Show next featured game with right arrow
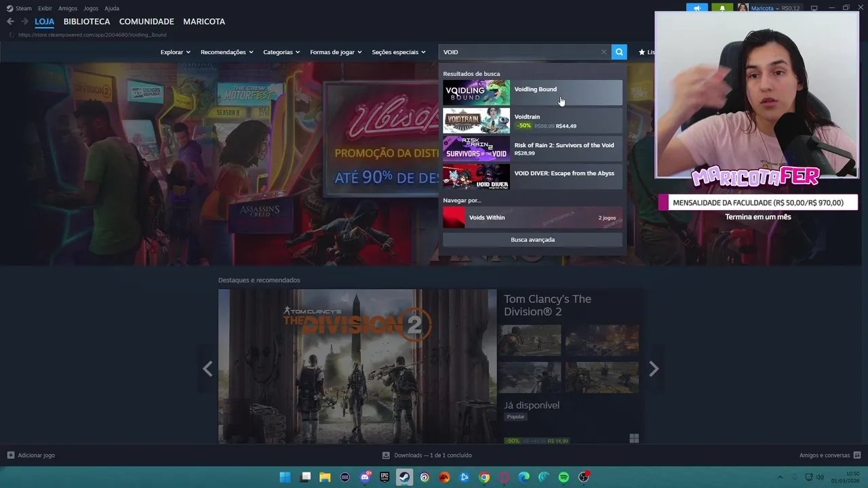Viewport: 868px width, 488px height. (654, 369)
